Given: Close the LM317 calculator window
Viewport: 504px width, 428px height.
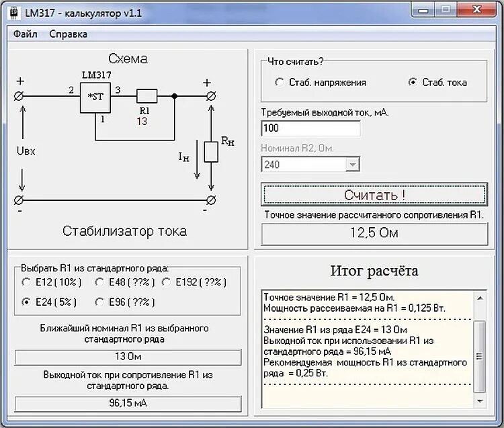Looking at the screenshot, I should [477, 10].
